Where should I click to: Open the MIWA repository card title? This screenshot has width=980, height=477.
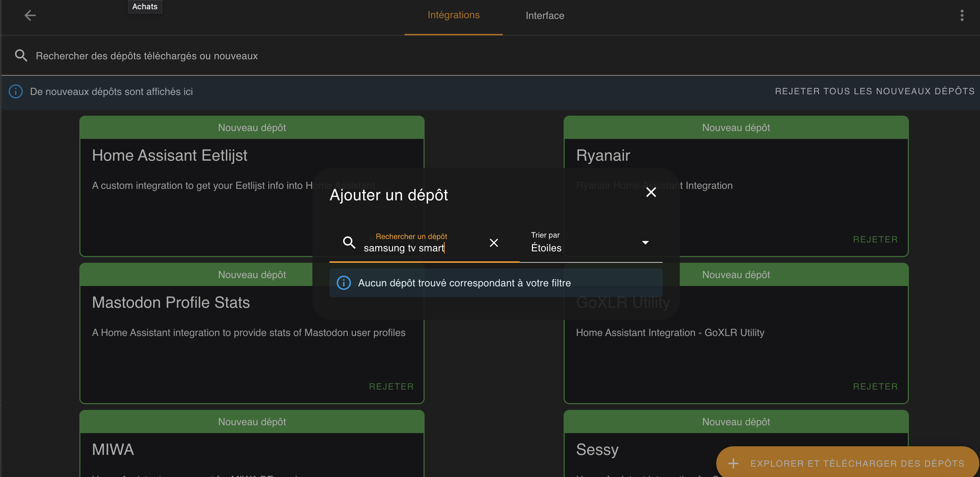[x=113, y=449]
